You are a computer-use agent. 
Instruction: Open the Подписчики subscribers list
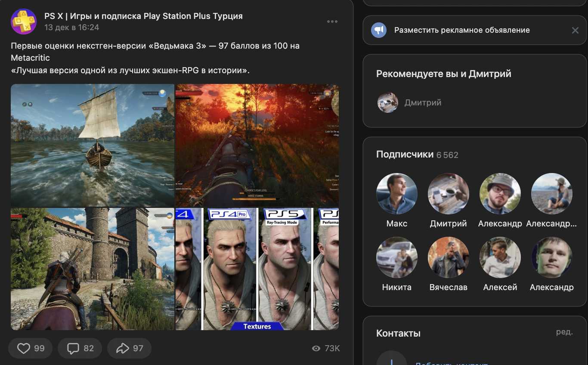405,155
